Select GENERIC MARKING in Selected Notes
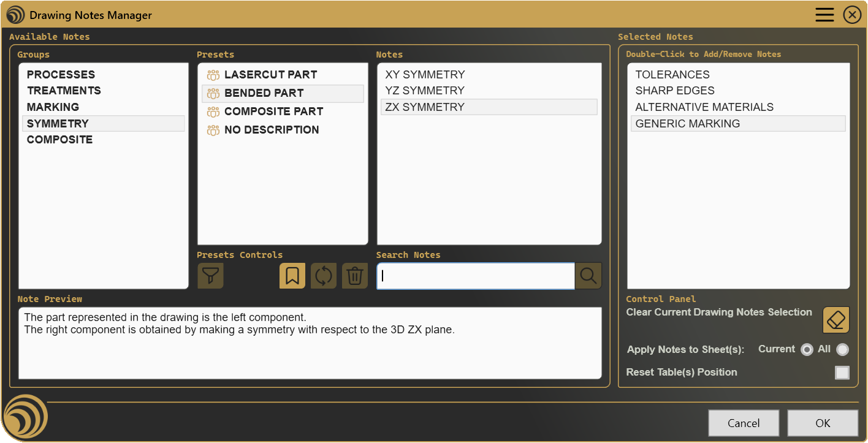The width and height of the screenshot is (868, 443). pyautogui.click(x=738, y=124)
